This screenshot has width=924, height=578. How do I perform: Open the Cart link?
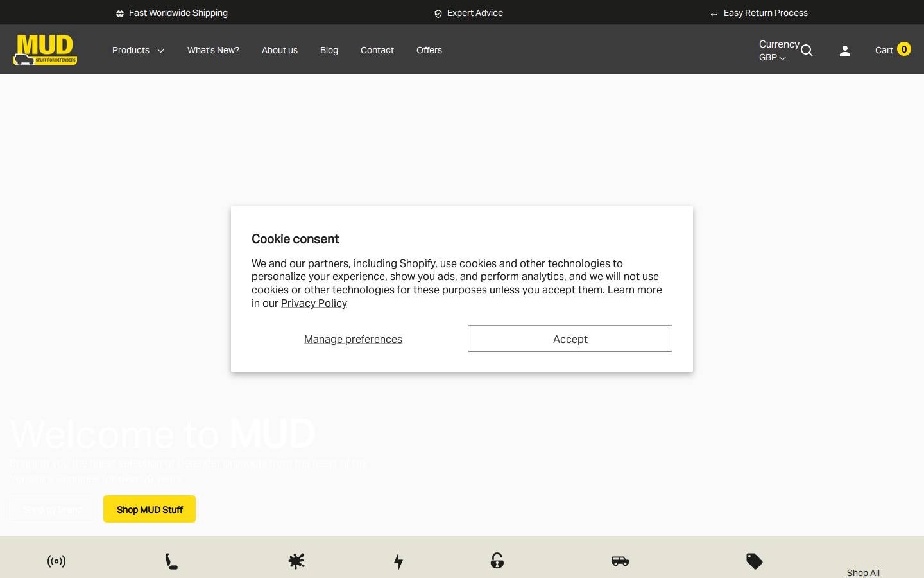pyautogui.click(x=884, y=50)
